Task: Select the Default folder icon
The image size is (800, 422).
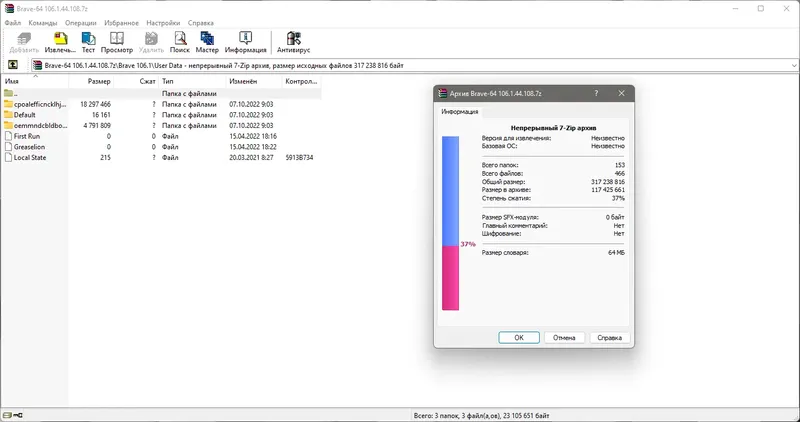Action: click(x=8, y=115)
